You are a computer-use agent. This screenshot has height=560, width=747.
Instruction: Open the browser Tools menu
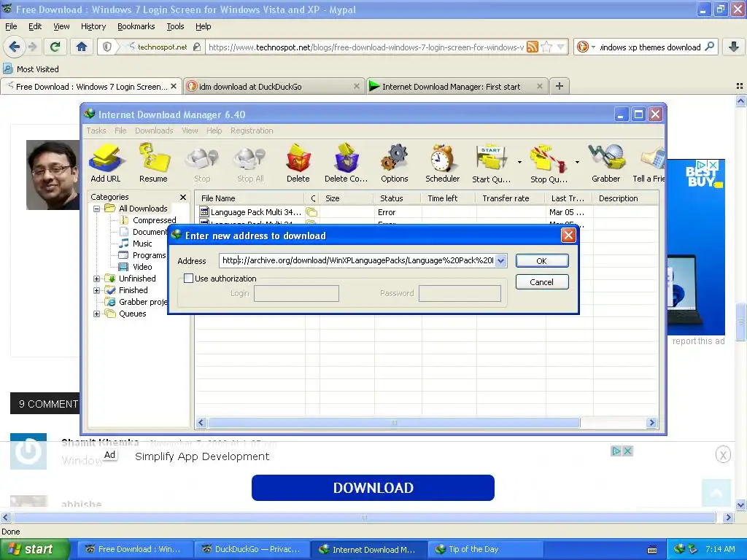(x=175, y=26)
